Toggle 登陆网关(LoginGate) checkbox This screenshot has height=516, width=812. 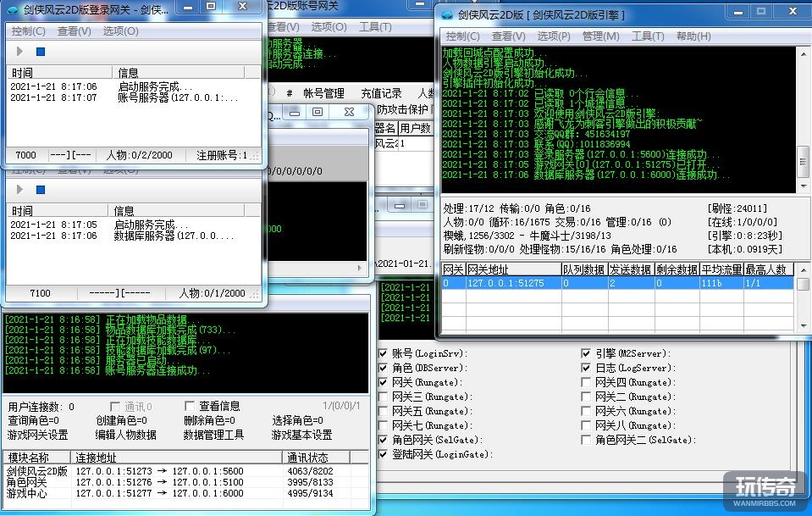click(383, 454)
